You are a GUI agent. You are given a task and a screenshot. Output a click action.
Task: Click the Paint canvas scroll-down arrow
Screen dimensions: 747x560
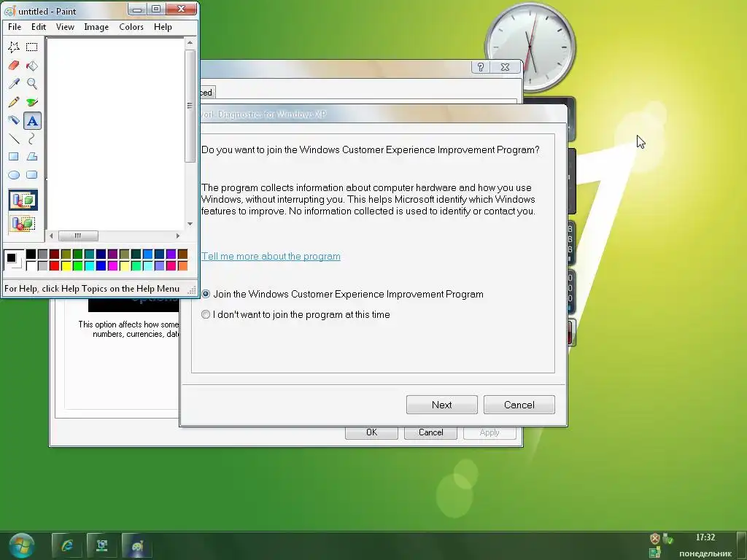pos(190,223)
